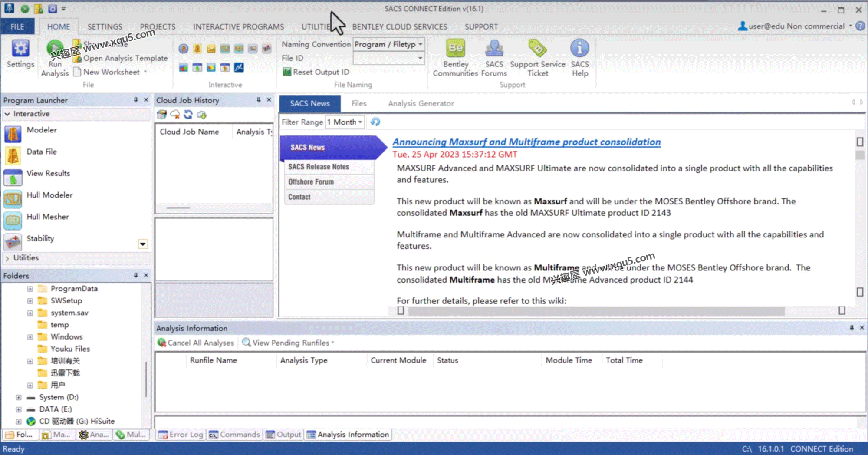The height and width of the screenshot is (455, 868).
Task: Click the cloud delete job icon
Action: coord(175,115)
